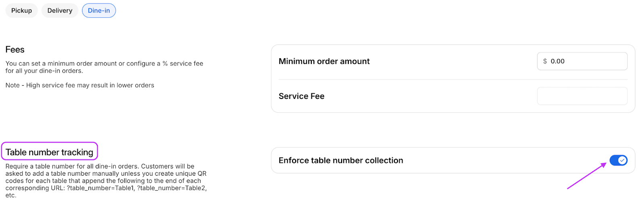
Task: Click the Service Fee label
Action: [301, 96]
